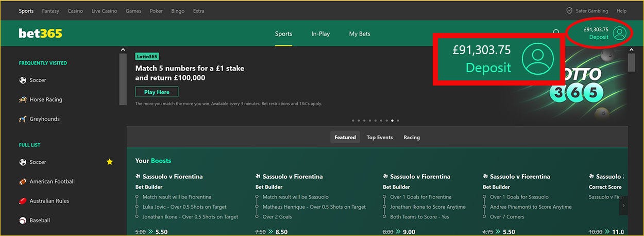Viewport: 644px width, 236px height.
Task: Click the Greyhounds icon in sidebar
Action: [23, 119]
